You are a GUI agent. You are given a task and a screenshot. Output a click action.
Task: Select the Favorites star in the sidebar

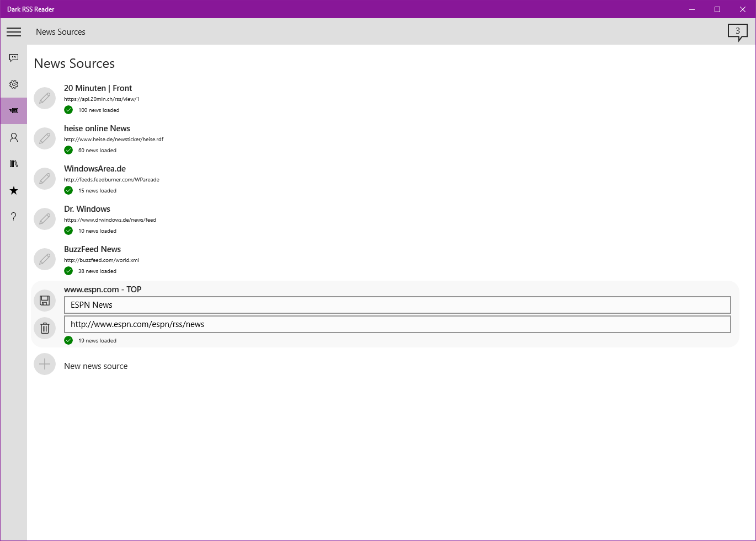[14, 190]
